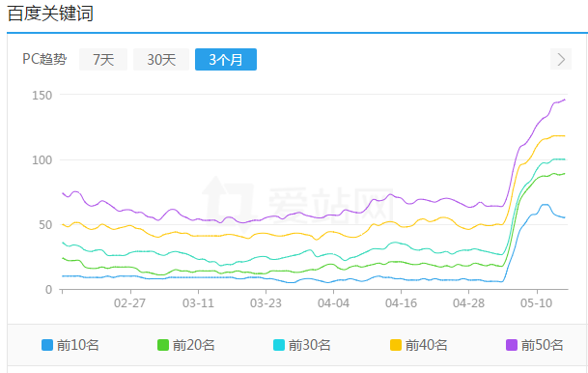Screen dimensions: 588x373
Task: Toggle the 前50名 purple legend swatch
Action: pyautogui.click(x=512, y=345)
